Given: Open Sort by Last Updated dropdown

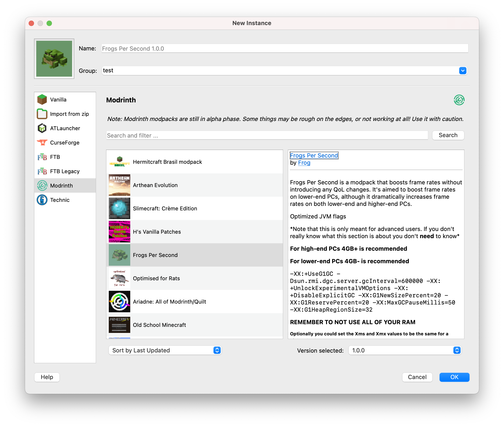Looking at the screenshot, I should (217, 350).
